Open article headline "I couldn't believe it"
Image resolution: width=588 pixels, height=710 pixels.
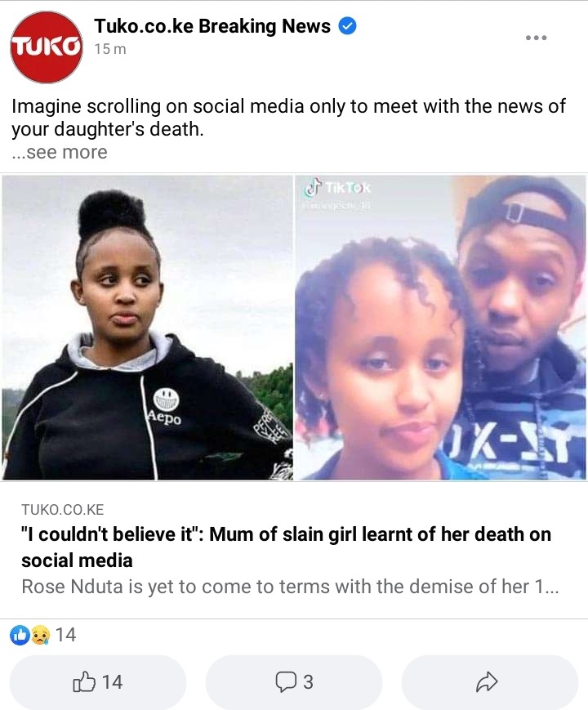coord(286,547)
